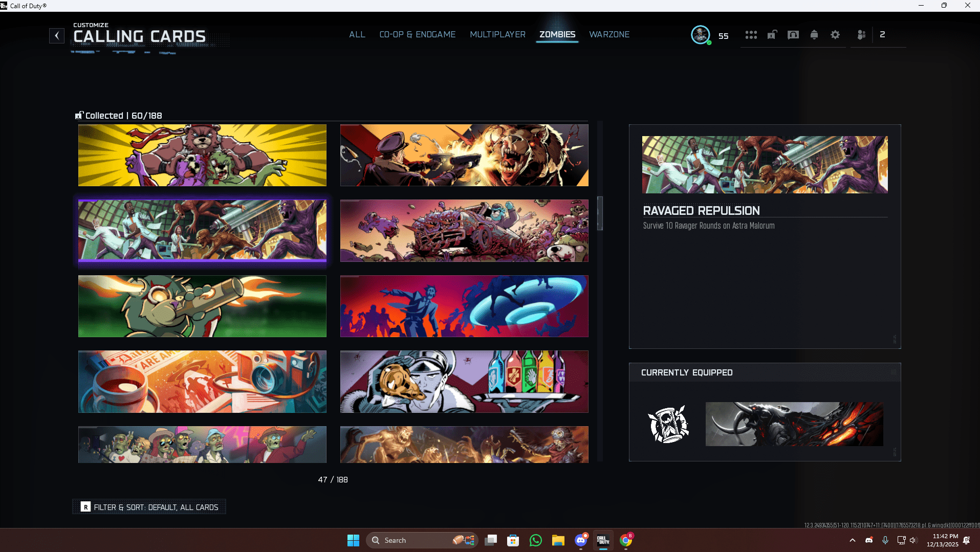The image size is (980, 552).
Task: Open the headset voice chat icon
Action: (x=793, y=35)
